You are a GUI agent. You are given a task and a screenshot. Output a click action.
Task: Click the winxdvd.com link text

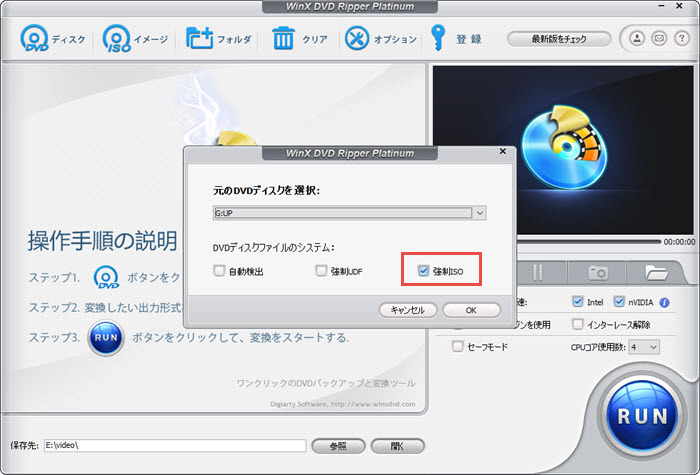(373, 404)
